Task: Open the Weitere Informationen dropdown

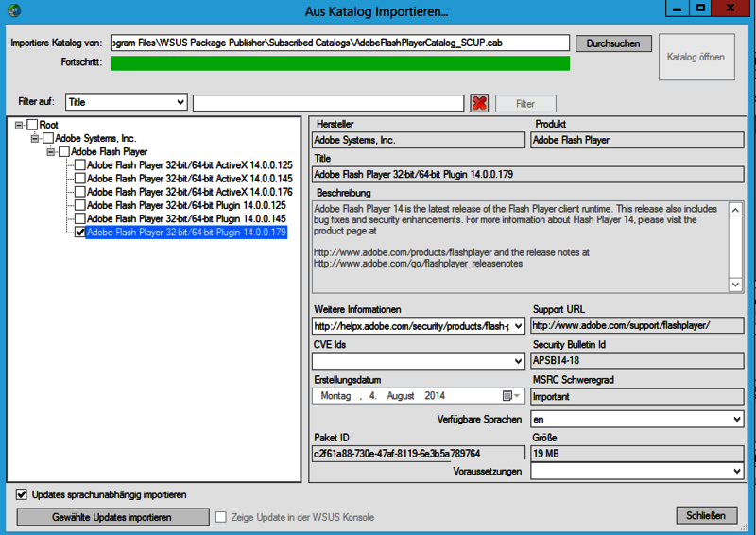Action: coord(518,326)
